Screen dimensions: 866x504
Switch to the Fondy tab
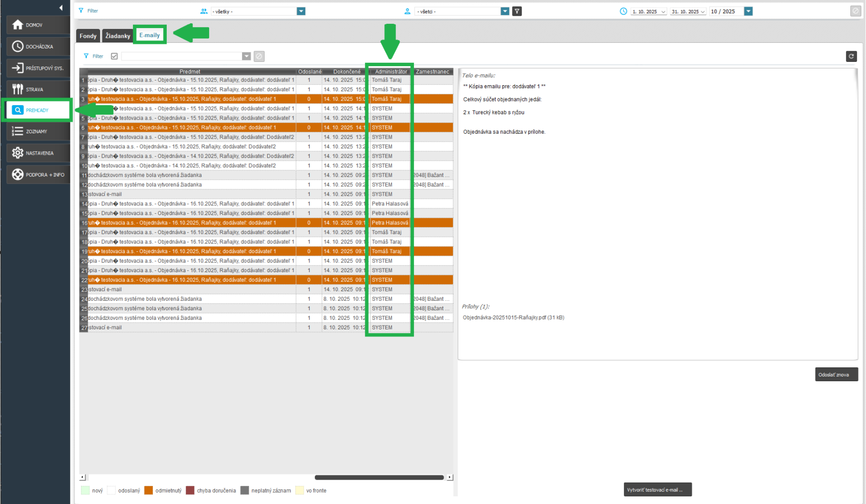(x=88, y=36)
